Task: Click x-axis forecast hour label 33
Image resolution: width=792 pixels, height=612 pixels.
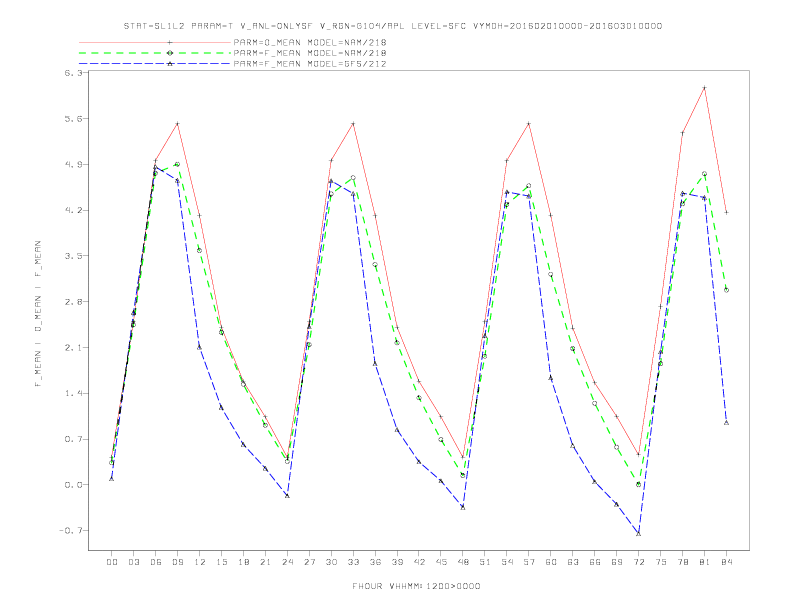Action: (x=353, y=562)
